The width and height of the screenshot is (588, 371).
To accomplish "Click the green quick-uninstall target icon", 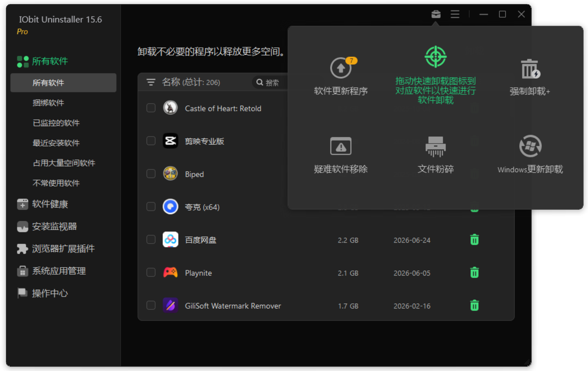I will coord(436,57).
